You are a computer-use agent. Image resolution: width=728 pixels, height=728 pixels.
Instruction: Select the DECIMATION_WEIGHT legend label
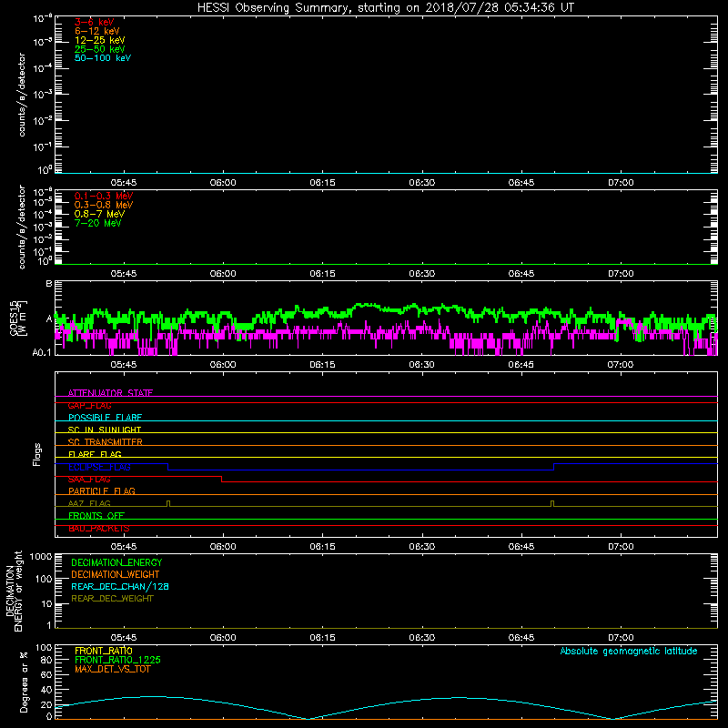click(116, 574)
